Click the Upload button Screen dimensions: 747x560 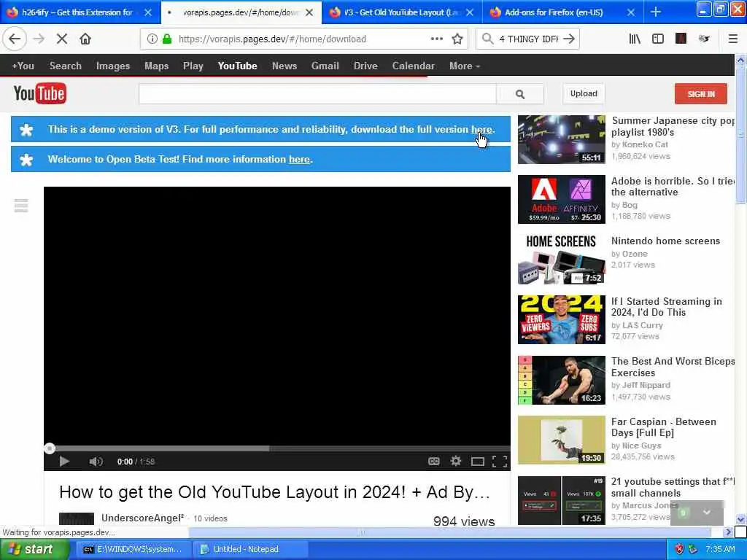[584, 93]
